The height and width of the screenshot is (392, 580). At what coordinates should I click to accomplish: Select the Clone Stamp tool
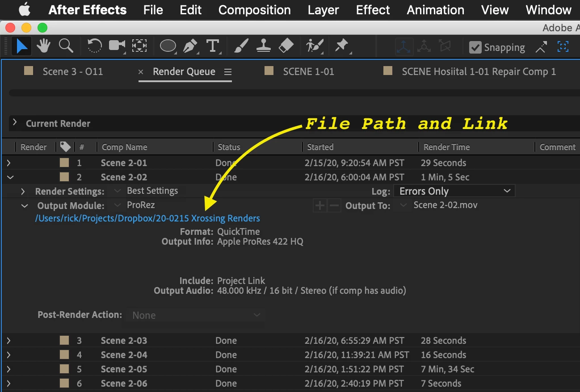point(264,46)
